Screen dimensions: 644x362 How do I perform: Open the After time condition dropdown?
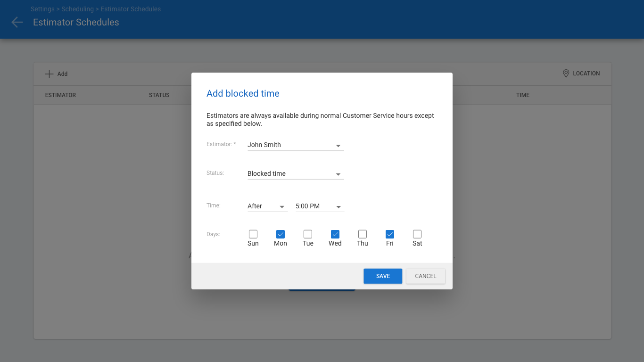(267, 206)
